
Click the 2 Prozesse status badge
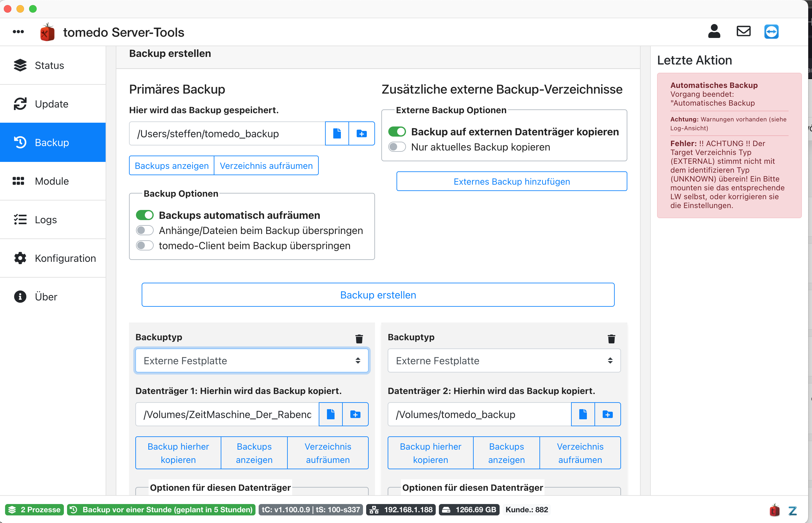coord(34,509)
